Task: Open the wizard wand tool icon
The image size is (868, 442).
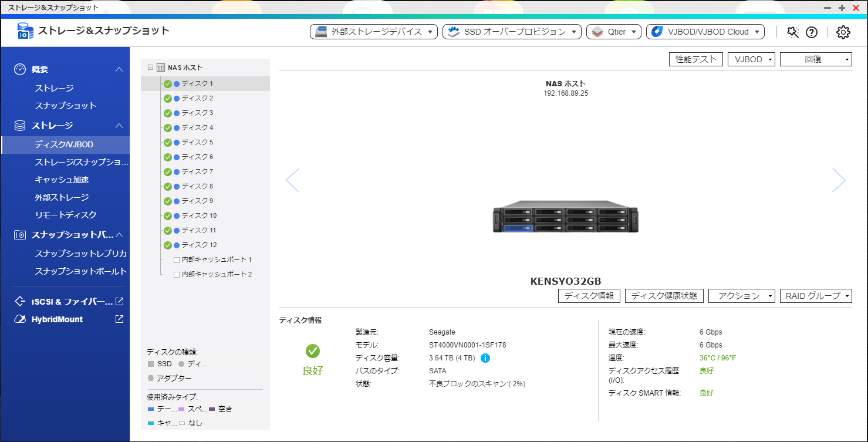Action: pos(793,32)
